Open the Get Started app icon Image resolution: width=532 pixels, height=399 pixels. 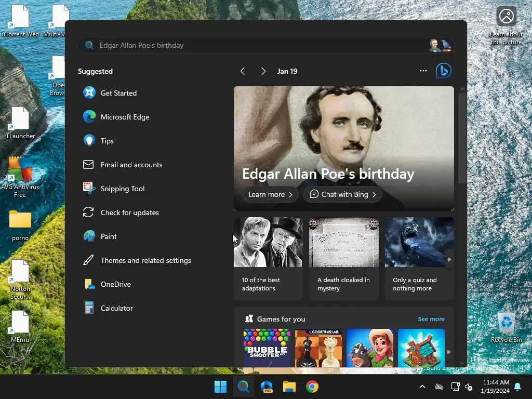[89, 92]
